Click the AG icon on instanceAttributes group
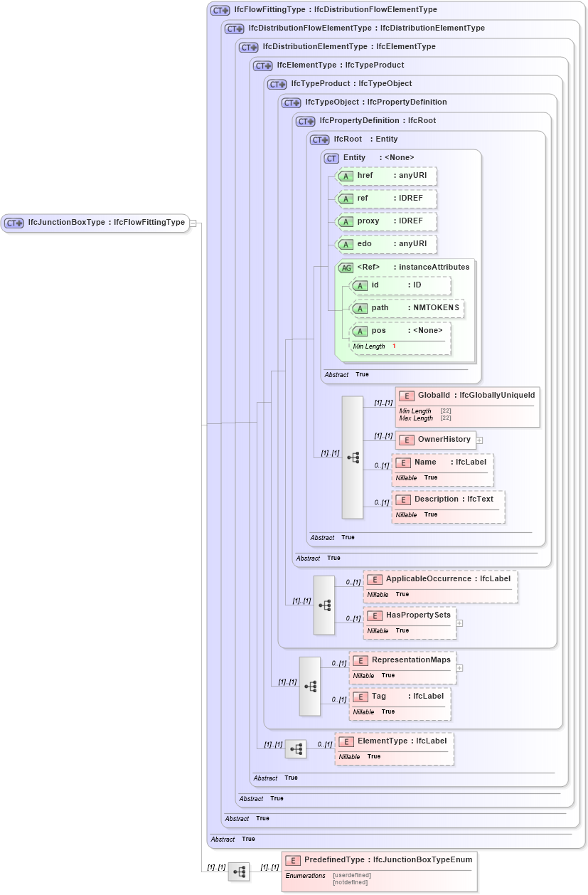 click(346, 267)
